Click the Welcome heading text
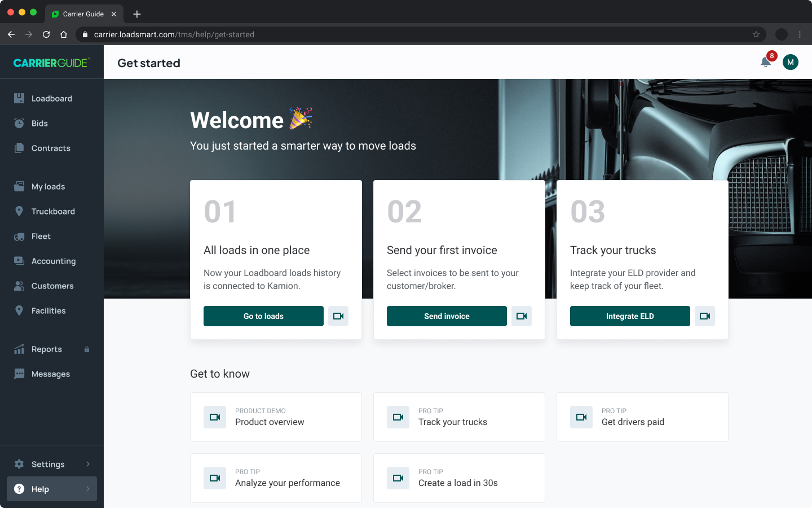 [237, 120]
